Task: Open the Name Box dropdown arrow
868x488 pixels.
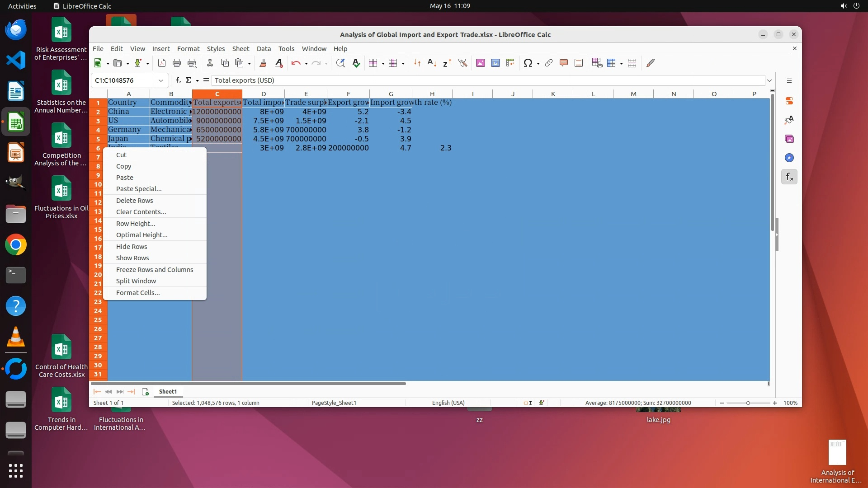Action: [160, 80]
